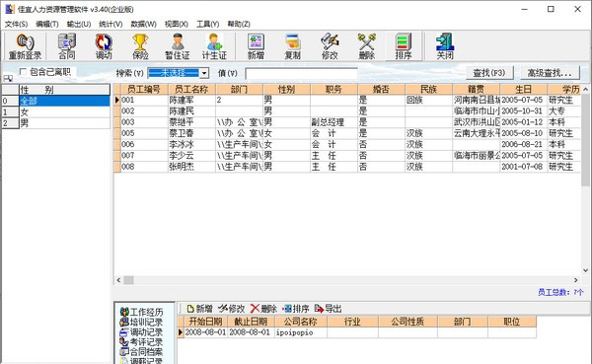Click the small panel icon below the checkbox
The image size is (592, 364).
coord(8,79)
